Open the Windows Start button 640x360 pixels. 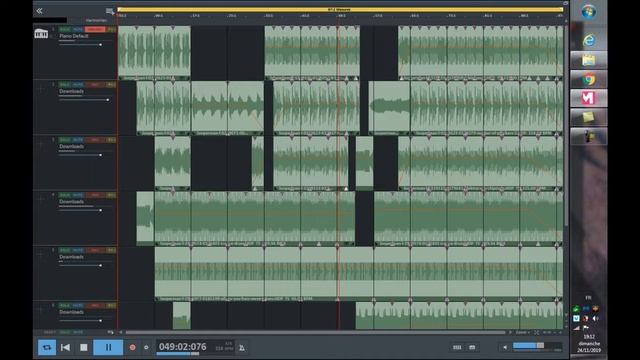tap(588, 12)
